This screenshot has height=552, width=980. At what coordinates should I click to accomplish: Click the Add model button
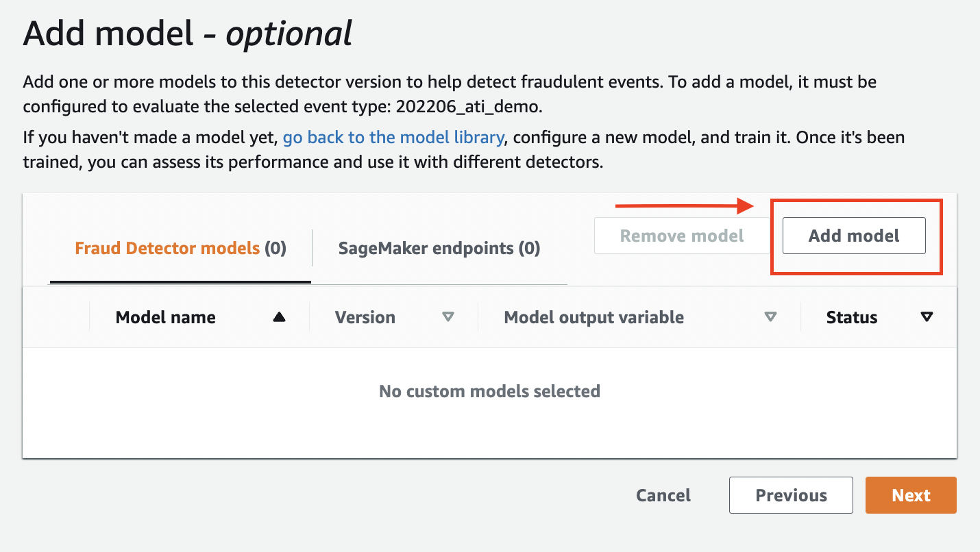tap(854, 236)
